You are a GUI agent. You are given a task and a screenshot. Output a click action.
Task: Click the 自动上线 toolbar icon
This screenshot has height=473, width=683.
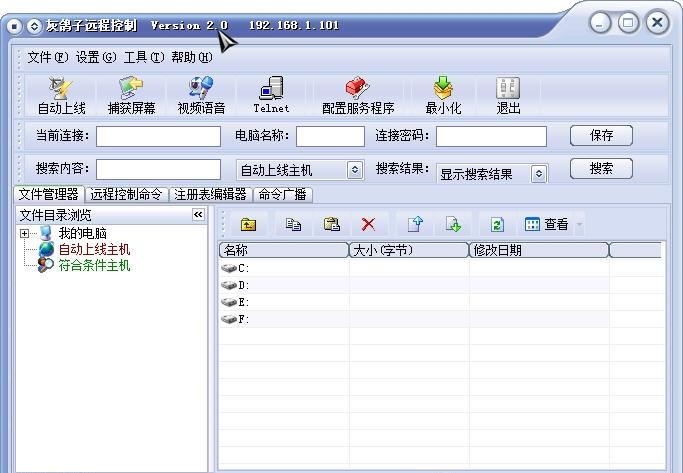[61, 96]
